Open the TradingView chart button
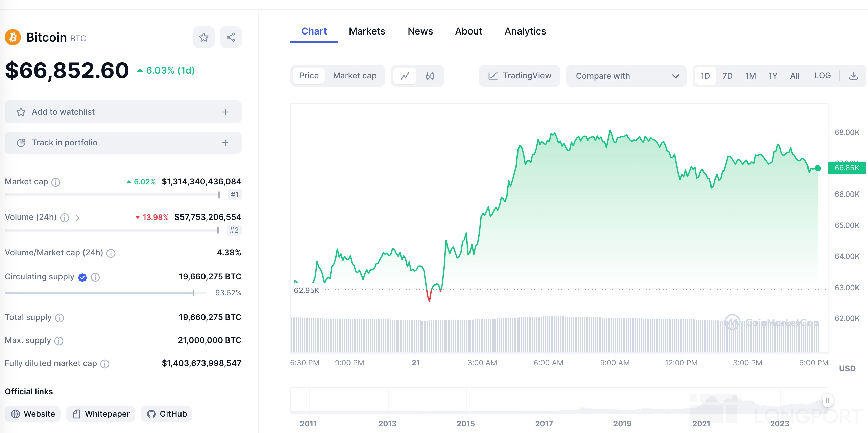This screenshot has height=433, width=868. pos(520,76)
